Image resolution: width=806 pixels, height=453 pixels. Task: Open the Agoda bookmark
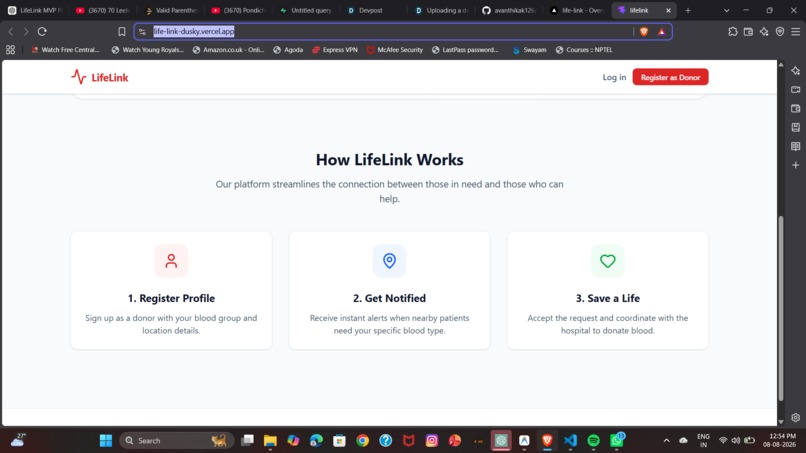(288, 50)
